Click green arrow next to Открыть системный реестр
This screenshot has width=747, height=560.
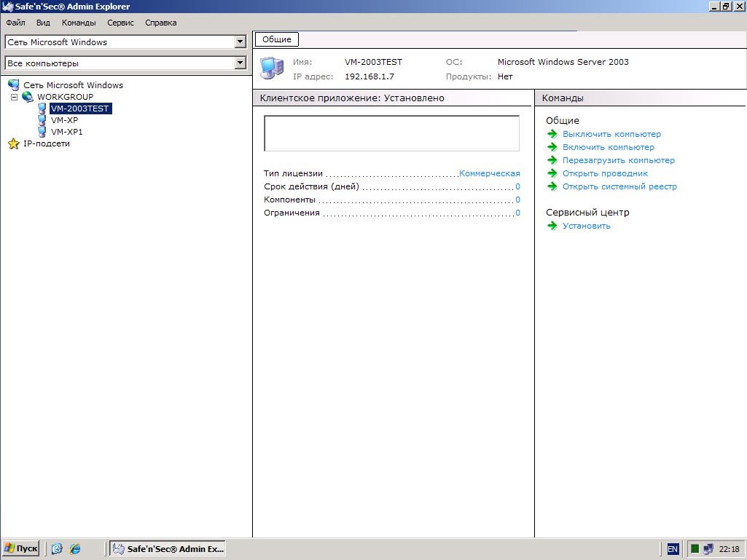coord(552,186)
